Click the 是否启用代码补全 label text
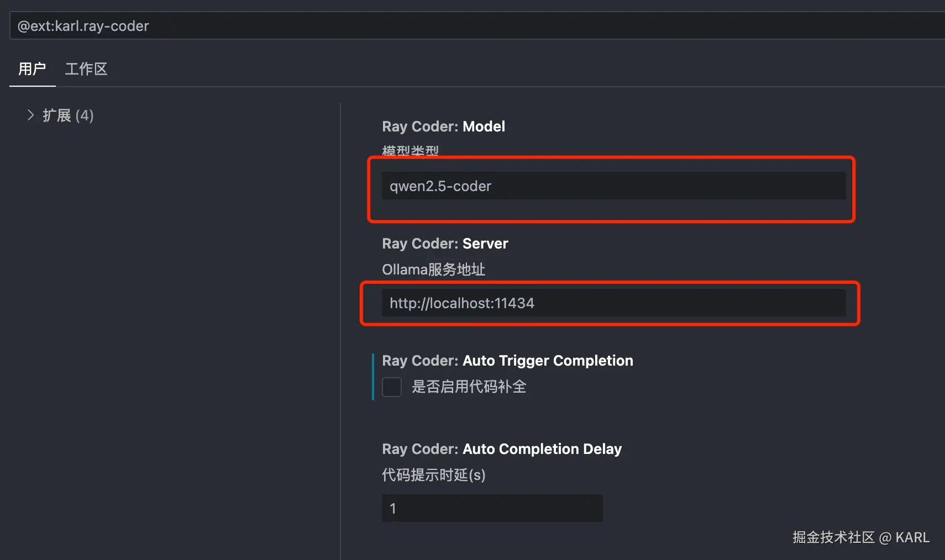 tap(469, 387)
